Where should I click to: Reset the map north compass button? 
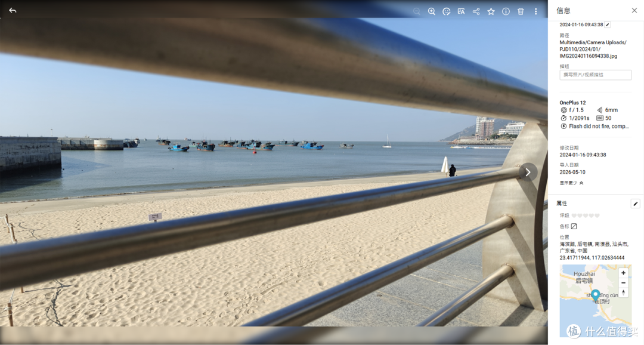pyautogui.click(x=623, y=292)
